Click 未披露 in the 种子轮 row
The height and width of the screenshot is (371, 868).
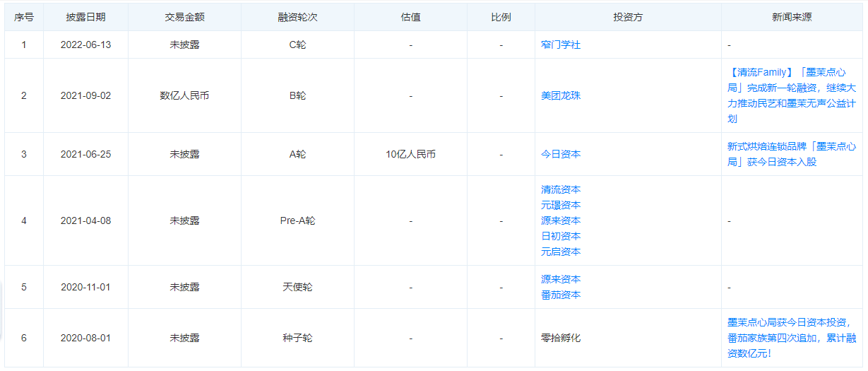(184, 338)
